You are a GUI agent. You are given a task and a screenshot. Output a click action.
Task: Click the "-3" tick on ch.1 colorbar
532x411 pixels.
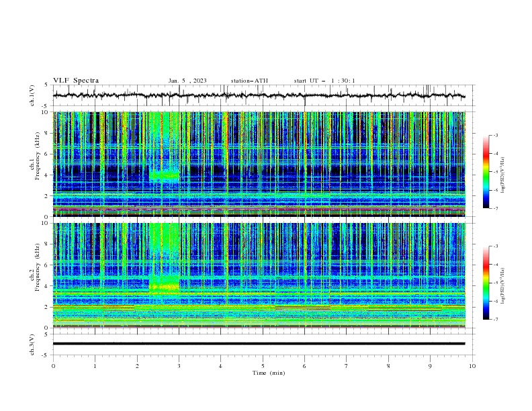pos(496,135)
